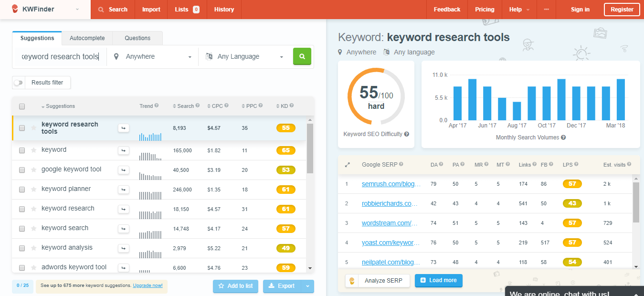Sort by Suggestions column
The height and width of the screenshot is (296, 644).
pyautogui.click(x=58, y=106)
